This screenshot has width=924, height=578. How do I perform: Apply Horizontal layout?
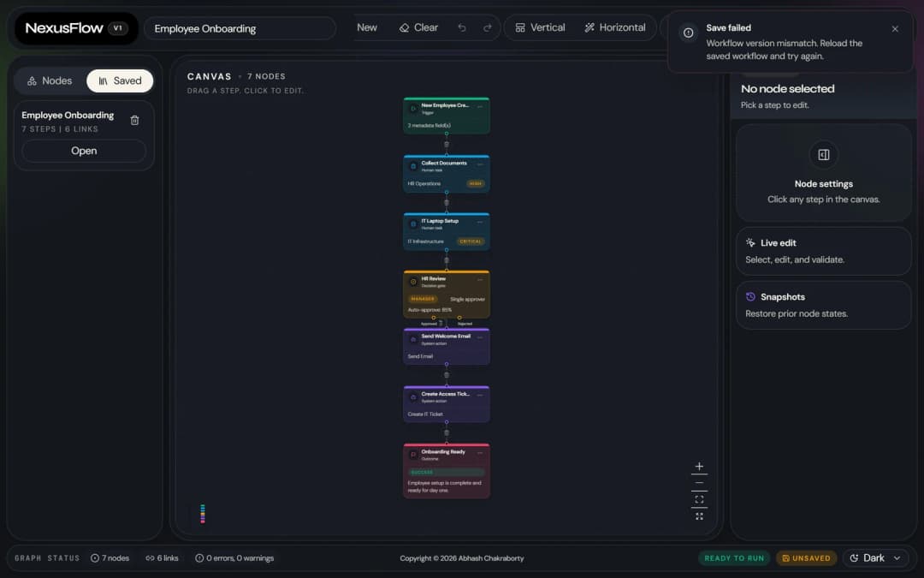(615, 27)
